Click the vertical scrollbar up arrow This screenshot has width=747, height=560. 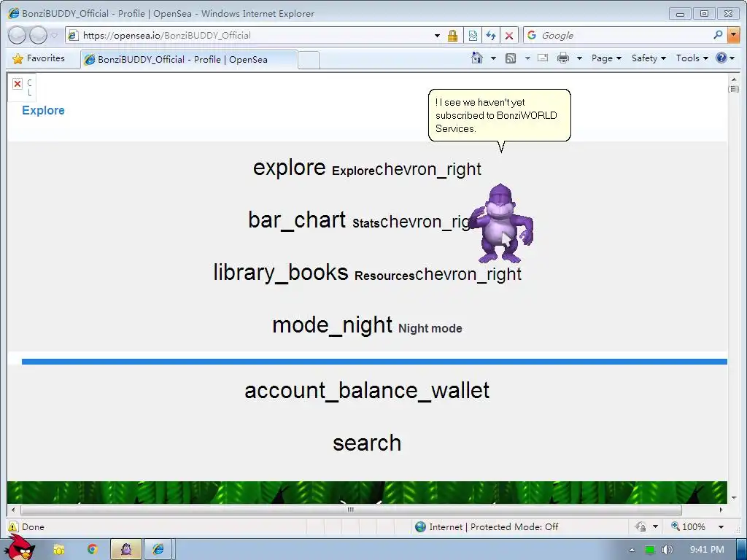(x=734, y=79)
